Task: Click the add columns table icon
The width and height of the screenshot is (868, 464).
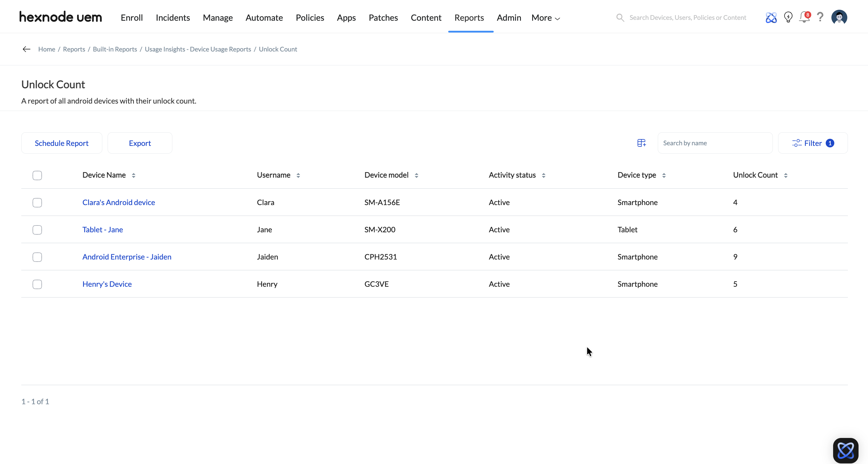Action: pos(641,143)
